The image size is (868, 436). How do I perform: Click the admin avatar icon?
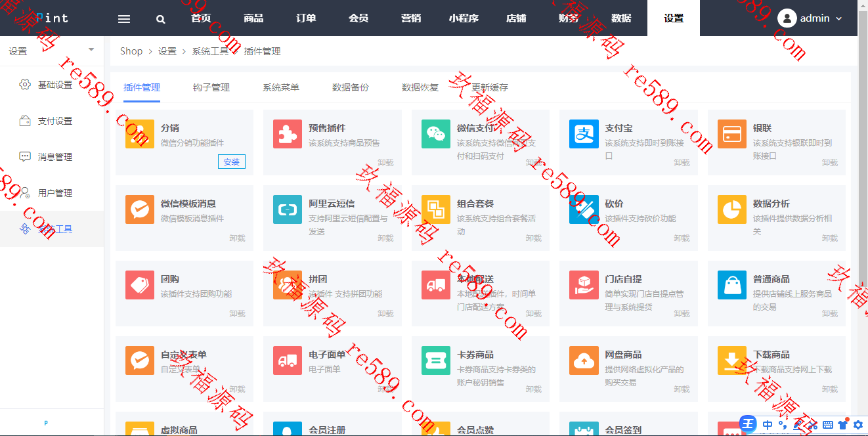click(x=787, y=18)
